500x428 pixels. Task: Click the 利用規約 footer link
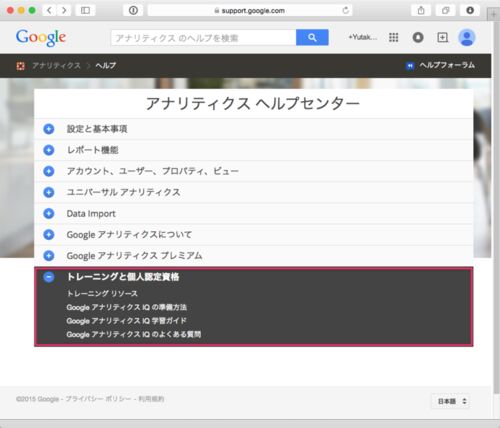pos(151,399)
